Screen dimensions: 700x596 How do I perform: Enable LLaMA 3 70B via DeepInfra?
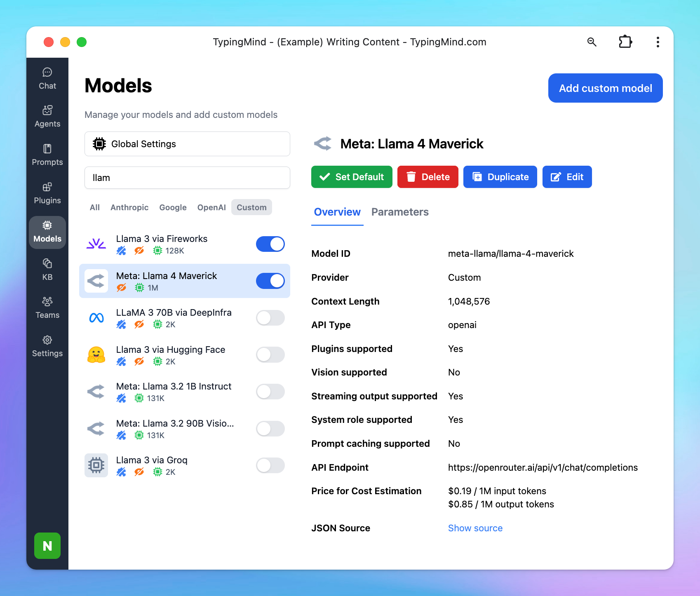pos(270,318)
